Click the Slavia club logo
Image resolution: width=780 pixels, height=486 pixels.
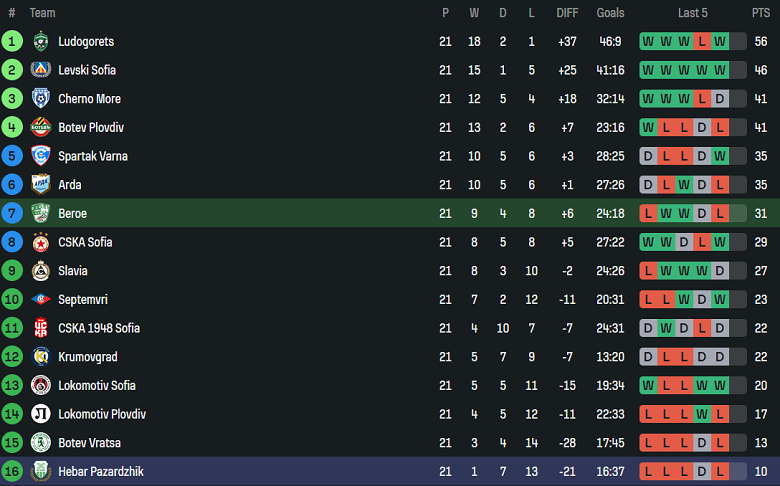[x=41, y=271]
